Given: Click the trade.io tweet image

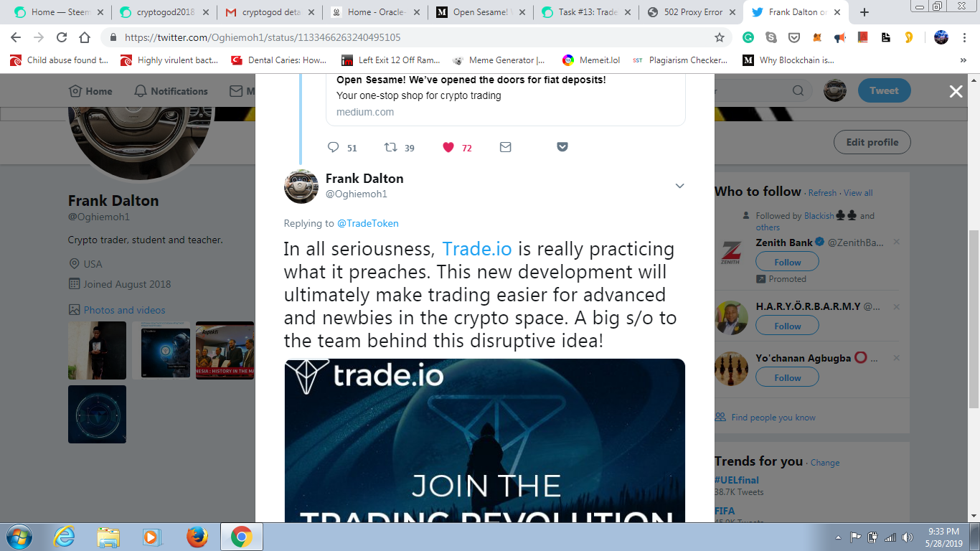Looking at the screenshot, I should [x=485, y=441].
